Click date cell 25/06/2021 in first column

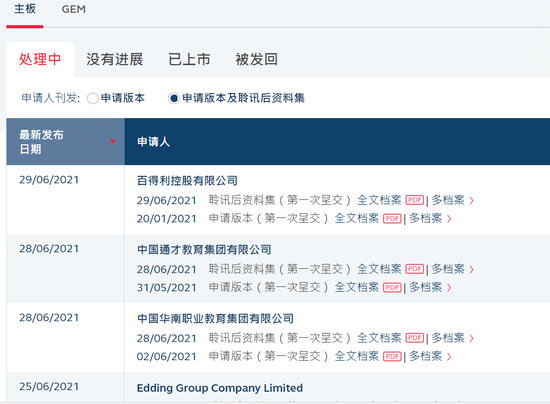click(49, 386)
